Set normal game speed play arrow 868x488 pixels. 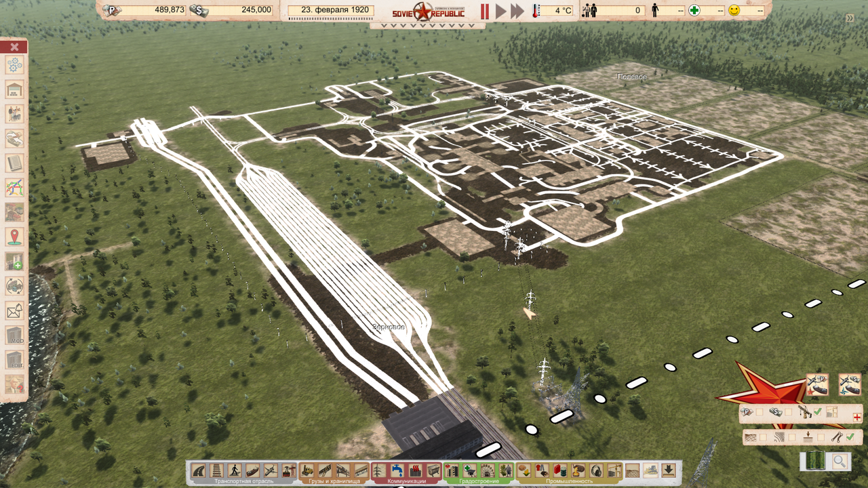click(501, 11)
